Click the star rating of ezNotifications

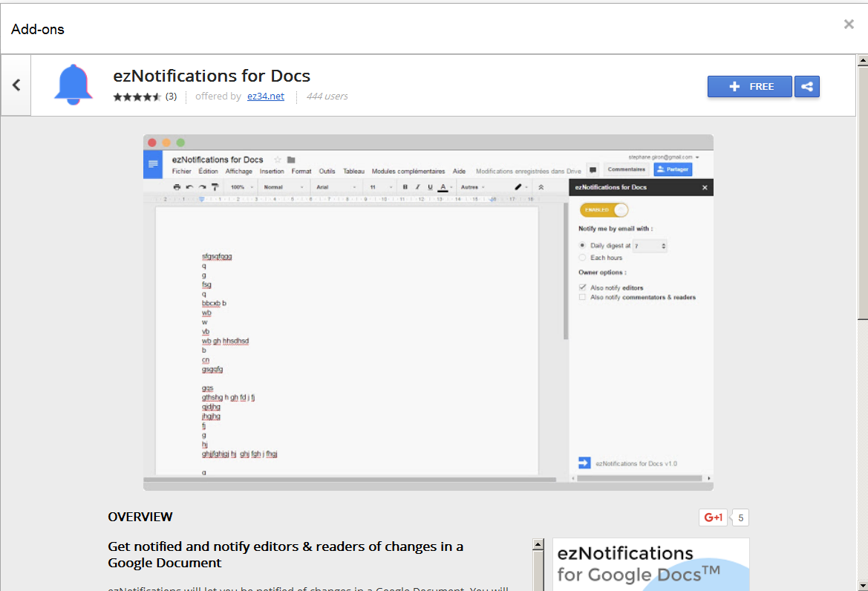tap(137, 97)
